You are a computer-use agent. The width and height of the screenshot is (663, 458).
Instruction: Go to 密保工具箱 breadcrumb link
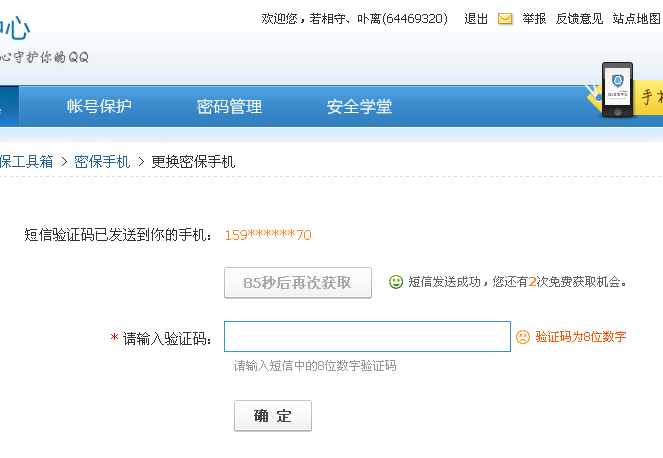pyautogui.click(x=26, y=162)
